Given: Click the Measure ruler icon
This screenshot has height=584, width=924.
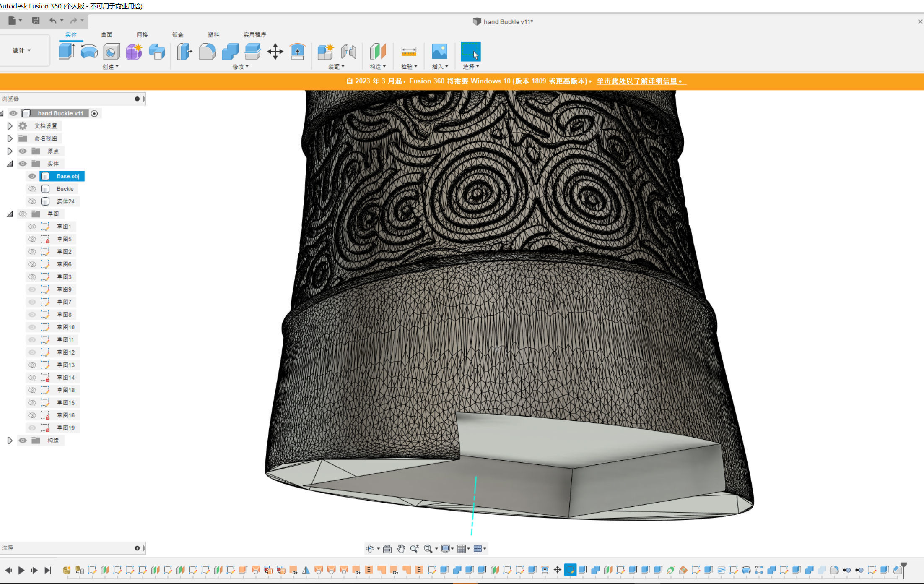Looking at the screenshot, I should [x=408, y=52].
